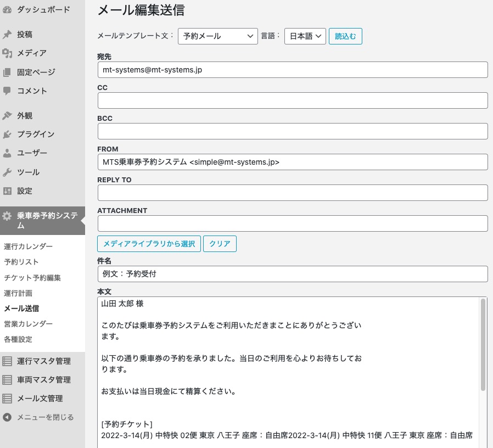
Task: Select the 乗車券予約システム menu heading
Action: click(x=42, y=221)
